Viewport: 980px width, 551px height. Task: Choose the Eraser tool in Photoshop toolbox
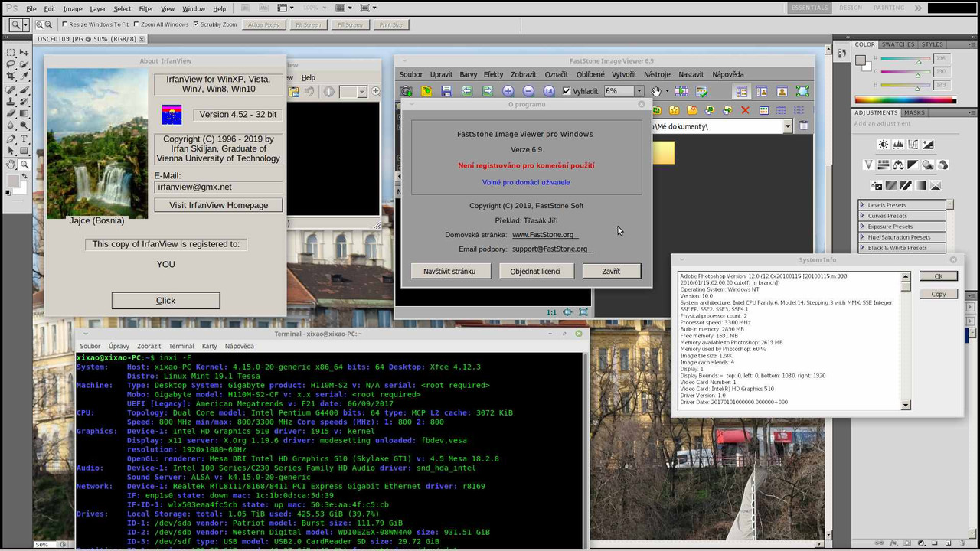[x=11, y=113]
